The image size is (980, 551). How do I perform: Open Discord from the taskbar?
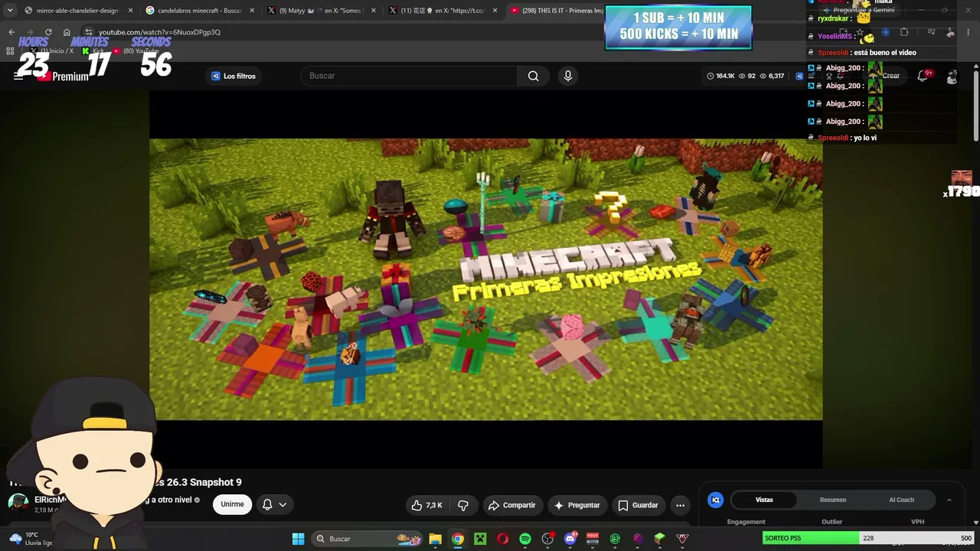[570, 539]
